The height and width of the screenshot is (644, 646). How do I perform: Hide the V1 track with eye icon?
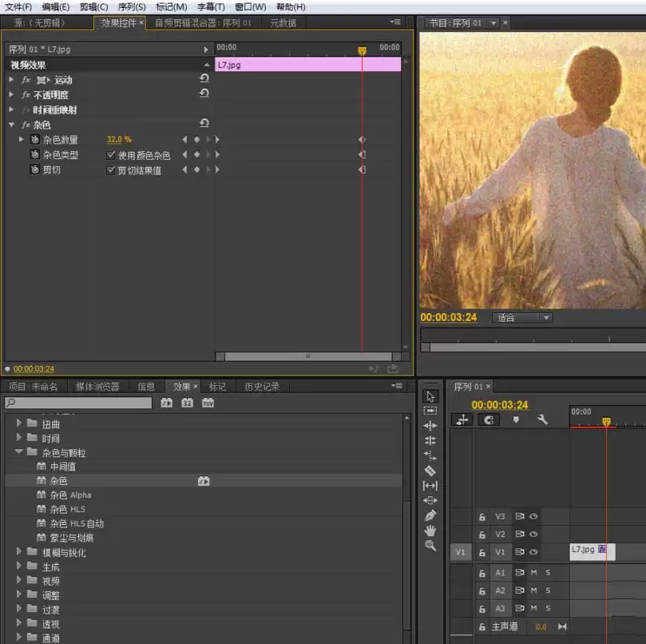coord(533,552)
